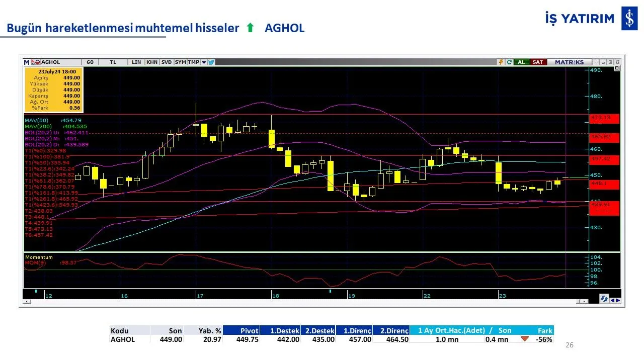Click the MATRIKS logo button

click(570, 62)
